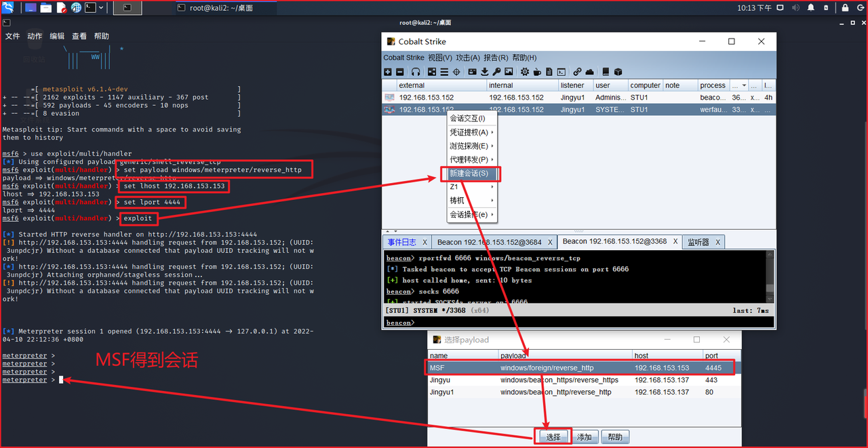Click the MS Office macro document icon

pos(549,72)
